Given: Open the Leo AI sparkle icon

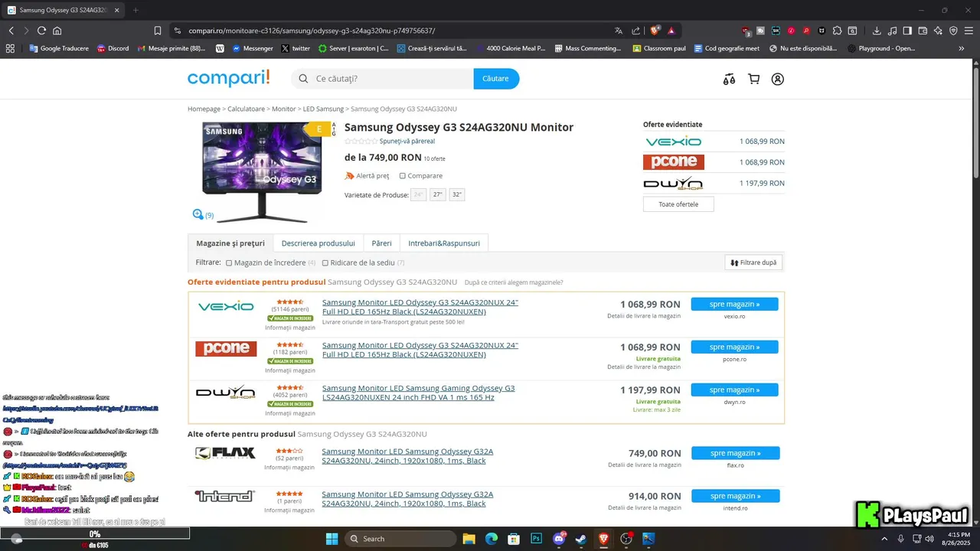Looking at the screenshot, I should pyautogui.click(x=938, y=31).
